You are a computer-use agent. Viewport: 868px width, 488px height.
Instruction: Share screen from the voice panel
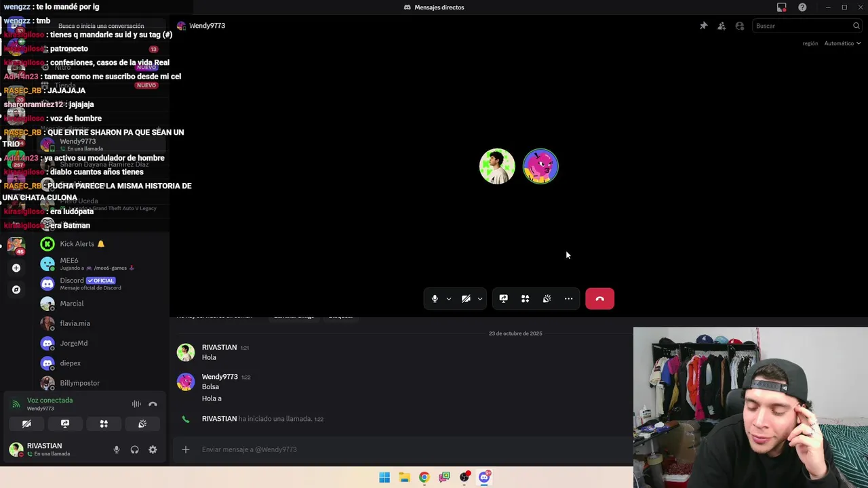click(65, 424)
